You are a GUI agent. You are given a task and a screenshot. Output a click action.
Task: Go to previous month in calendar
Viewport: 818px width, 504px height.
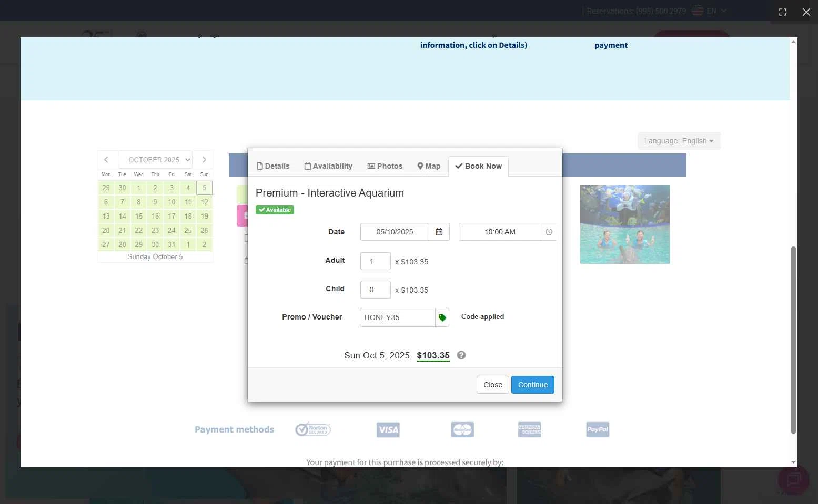(x=106, y=160)
